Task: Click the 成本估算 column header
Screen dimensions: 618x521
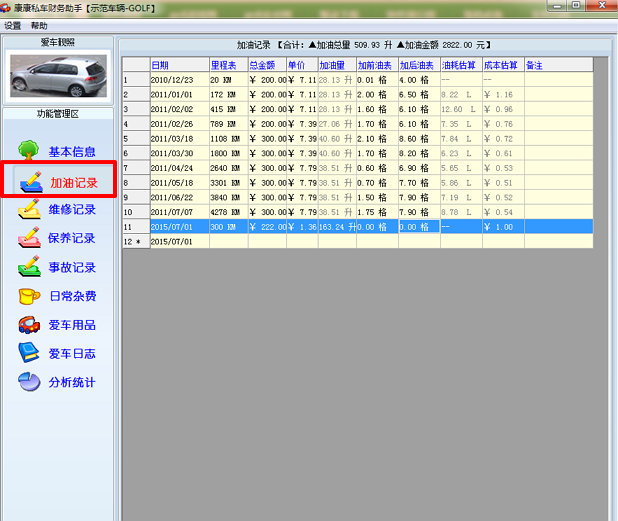Action: (x=503, y=65)
